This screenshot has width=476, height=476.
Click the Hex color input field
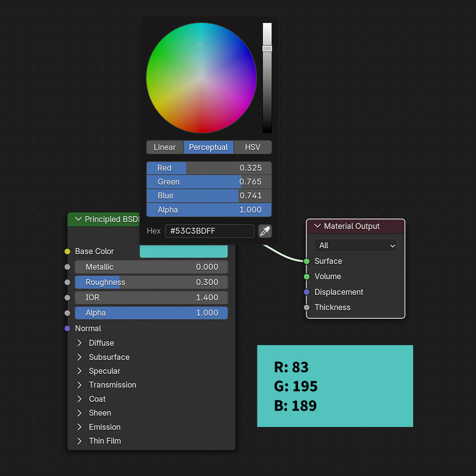tap(209, 231)
